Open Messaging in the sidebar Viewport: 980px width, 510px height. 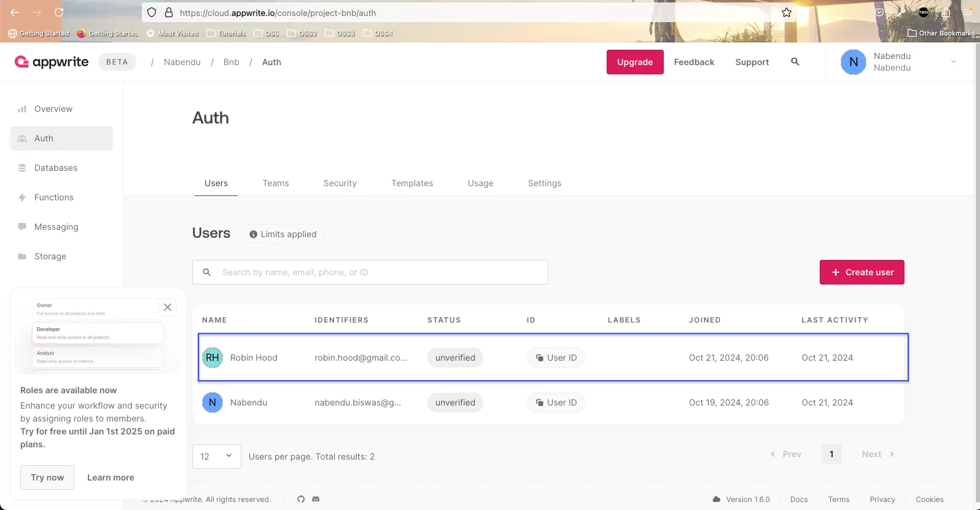pyautogui.click(x=61, y=227)
